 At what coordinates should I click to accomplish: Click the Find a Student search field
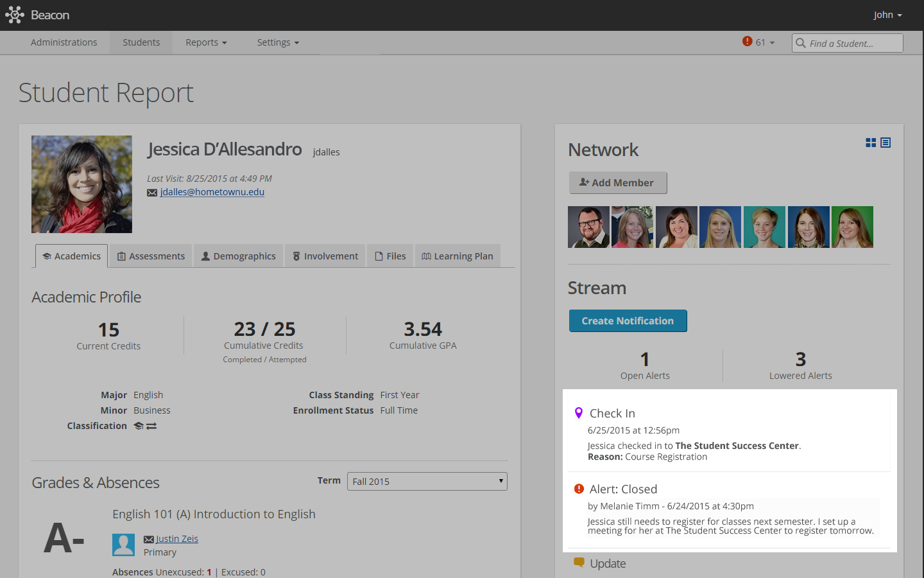[x=847, y=43]
